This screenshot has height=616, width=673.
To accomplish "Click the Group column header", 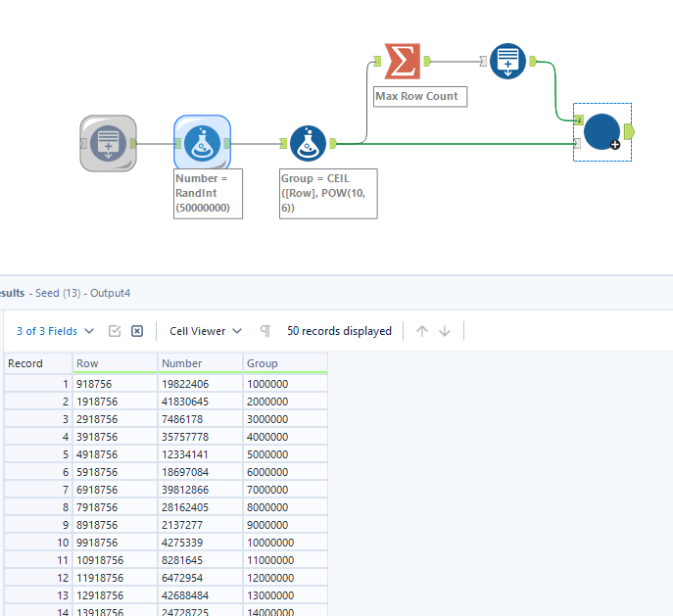I will coord(285,363).
